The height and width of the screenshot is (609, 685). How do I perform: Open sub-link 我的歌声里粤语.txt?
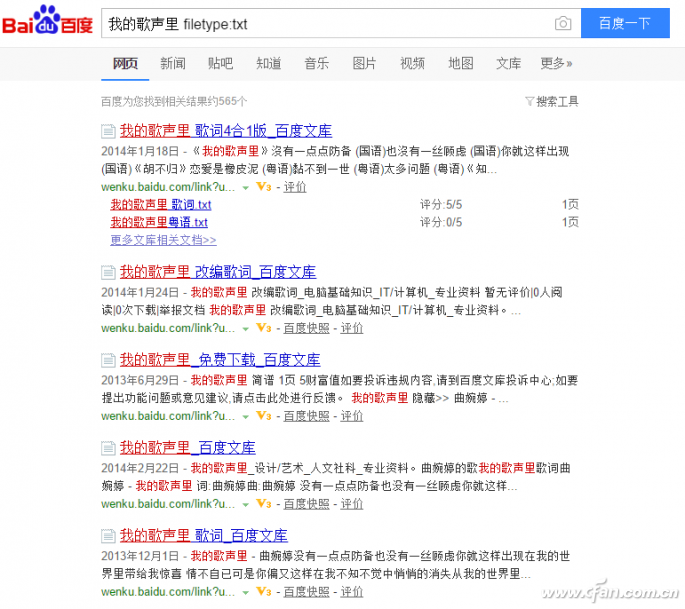pyautogui.click(x=159, y=222)
